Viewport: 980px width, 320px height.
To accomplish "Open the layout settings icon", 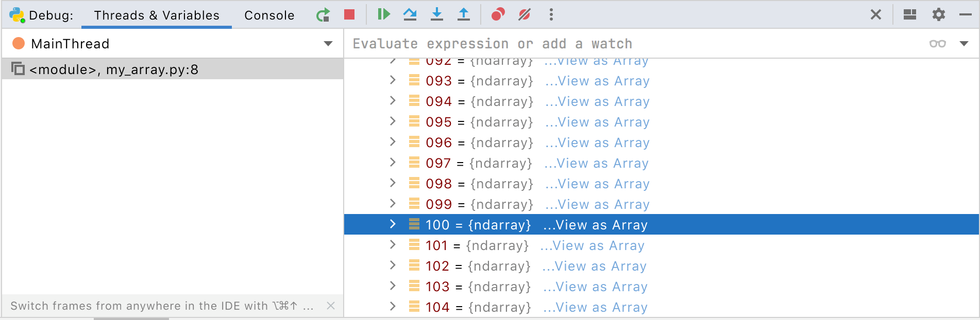I will [910, 14].
